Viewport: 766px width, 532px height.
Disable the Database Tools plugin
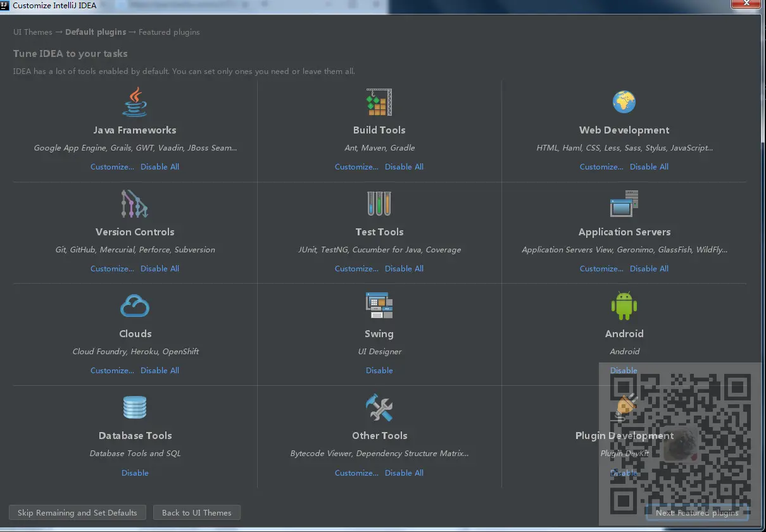click(135, 473)
